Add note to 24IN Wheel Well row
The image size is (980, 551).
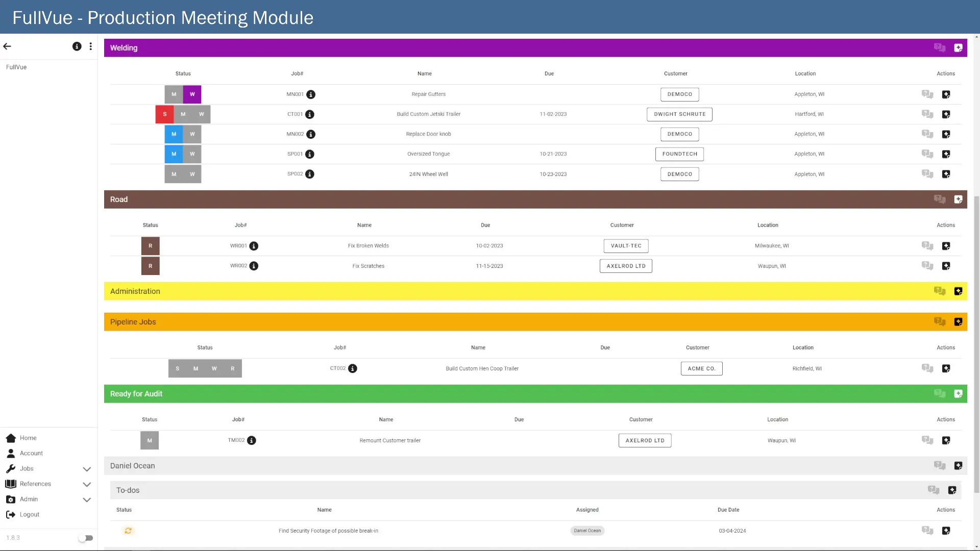(x=946, y=174)
